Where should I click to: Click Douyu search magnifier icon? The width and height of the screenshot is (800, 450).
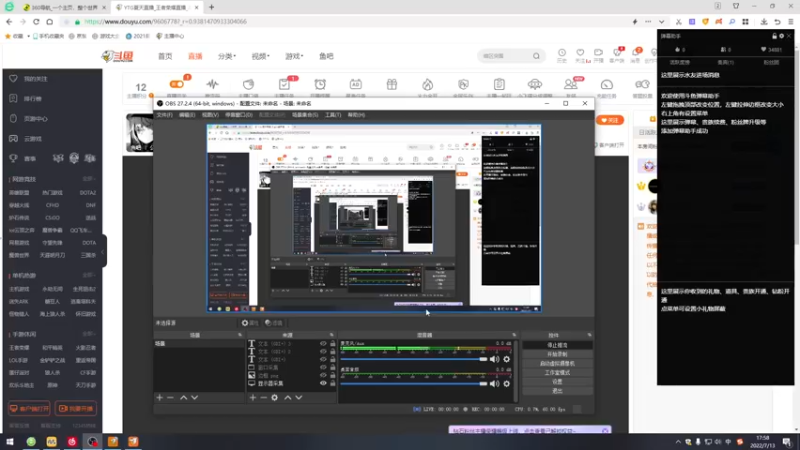(x=536, y=56)
